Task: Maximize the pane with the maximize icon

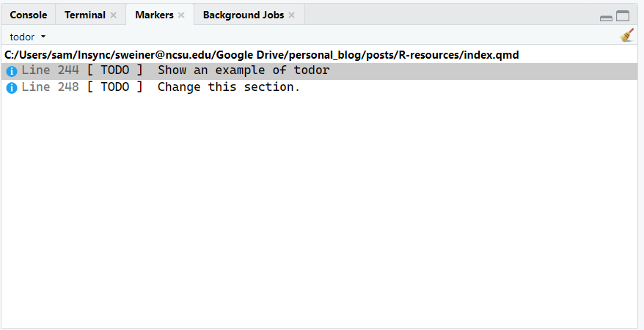Action: [623, 16]
